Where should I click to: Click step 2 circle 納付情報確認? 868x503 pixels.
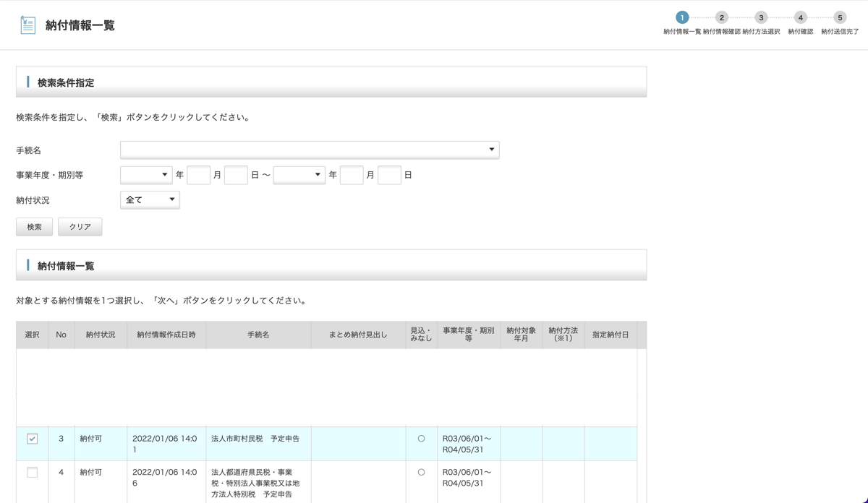click(721, 17)
